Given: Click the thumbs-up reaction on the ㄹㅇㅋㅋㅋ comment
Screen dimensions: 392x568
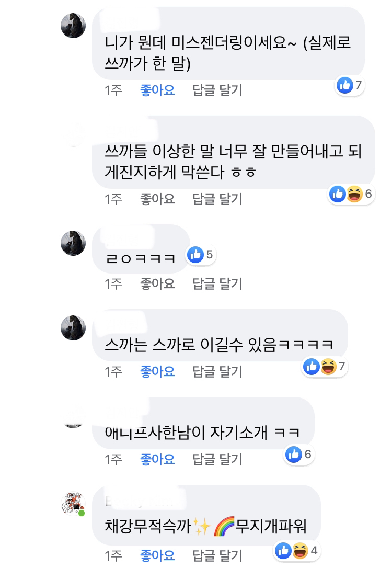Looking at the screenshot, I should tap(195, 255).
